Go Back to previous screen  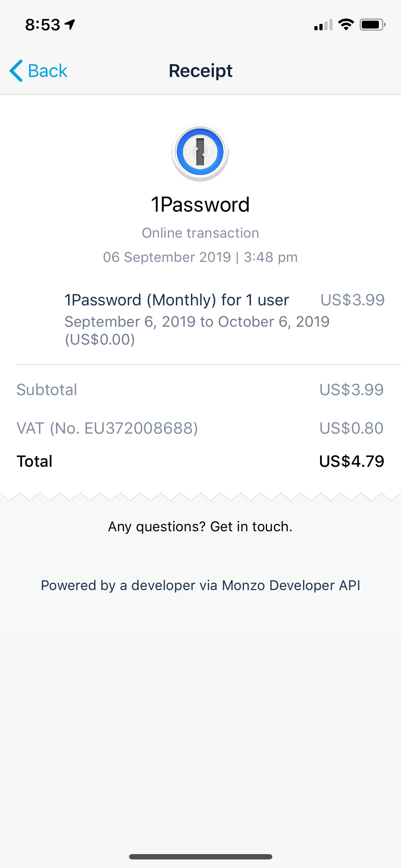tap(38, 71)
